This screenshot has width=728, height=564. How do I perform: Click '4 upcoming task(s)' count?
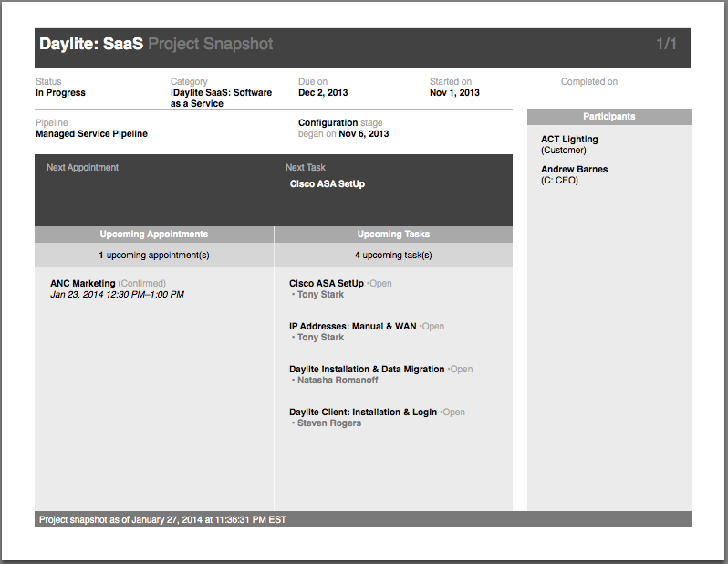coord(393,255)
